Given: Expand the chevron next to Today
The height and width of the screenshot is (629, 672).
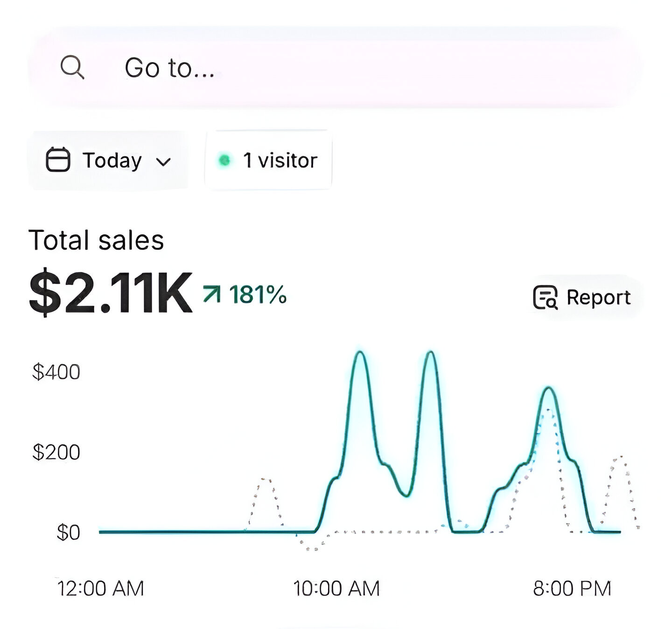Looking at the screenshot, I should tap(163, 161).
